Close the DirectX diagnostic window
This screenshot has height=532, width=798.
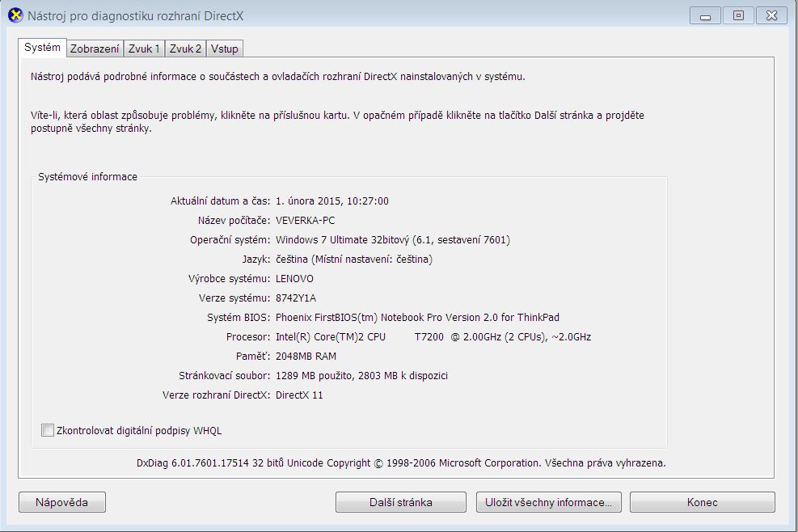click(772, 16)
